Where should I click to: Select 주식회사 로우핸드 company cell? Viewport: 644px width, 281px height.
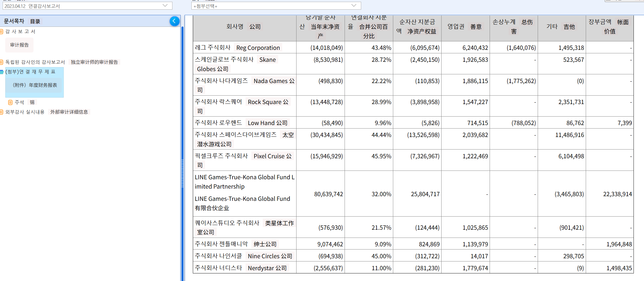(245, 123)
